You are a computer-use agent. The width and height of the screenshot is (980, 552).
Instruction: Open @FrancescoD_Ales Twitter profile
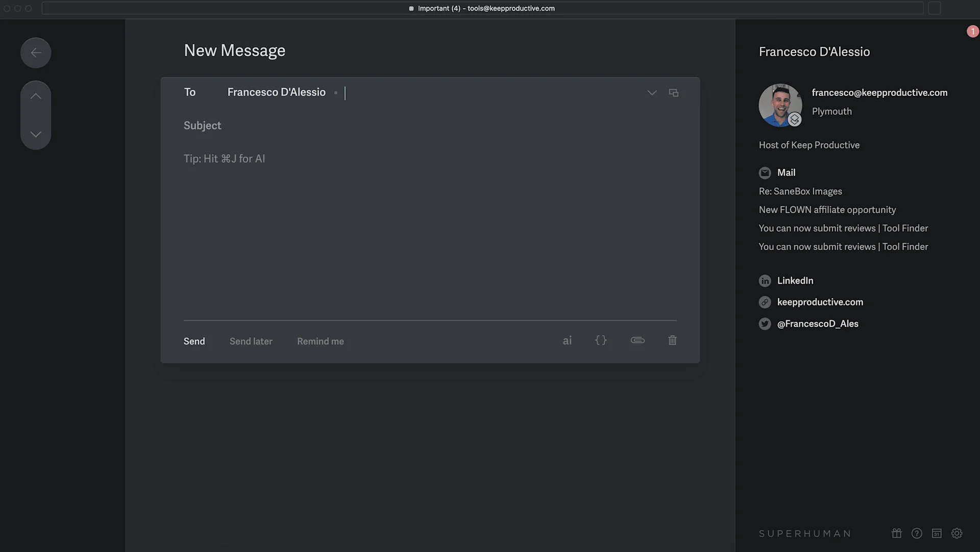pos(818,323)
